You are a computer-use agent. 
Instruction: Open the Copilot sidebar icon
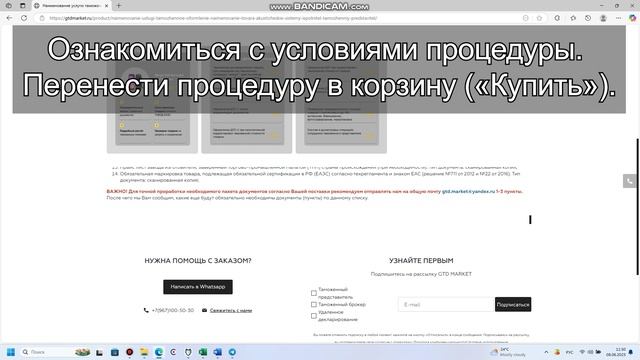click(x=632, y=18)
